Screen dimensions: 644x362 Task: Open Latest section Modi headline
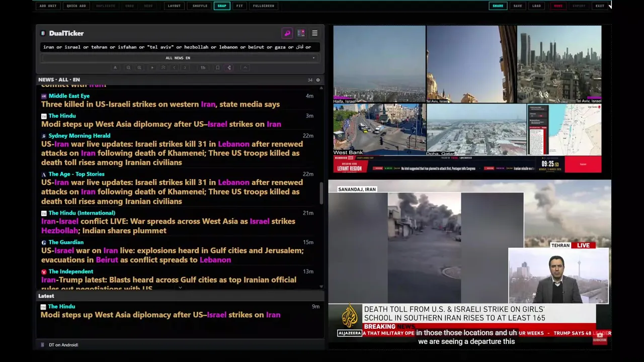pos(160,315)
